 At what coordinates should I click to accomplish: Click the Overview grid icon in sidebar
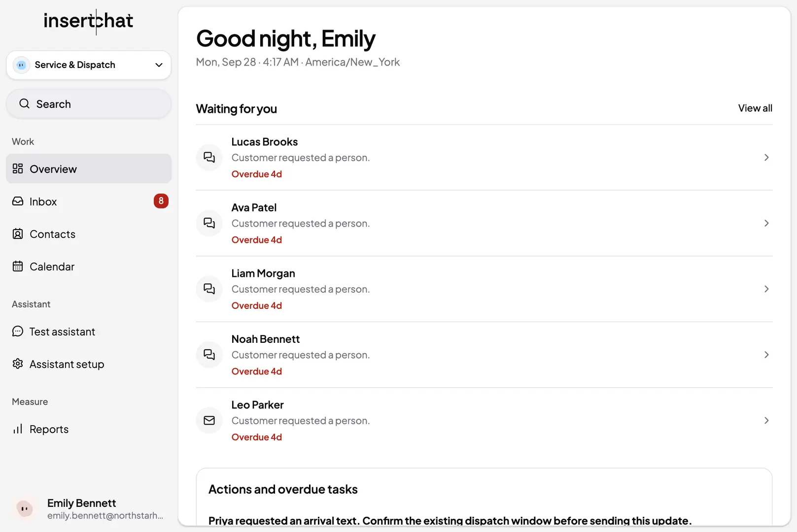(x=18, y=168)
